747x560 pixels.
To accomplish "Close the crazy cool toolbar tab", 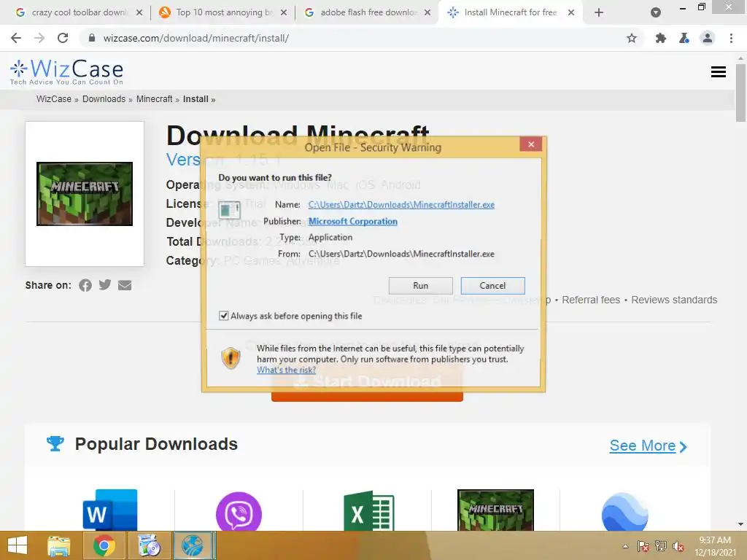I will click(x=139, y=12).
